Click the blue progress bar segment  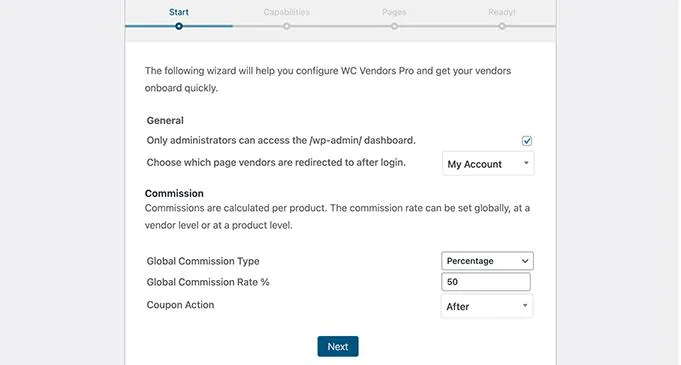pyautogui.click(x=179, y=26)
